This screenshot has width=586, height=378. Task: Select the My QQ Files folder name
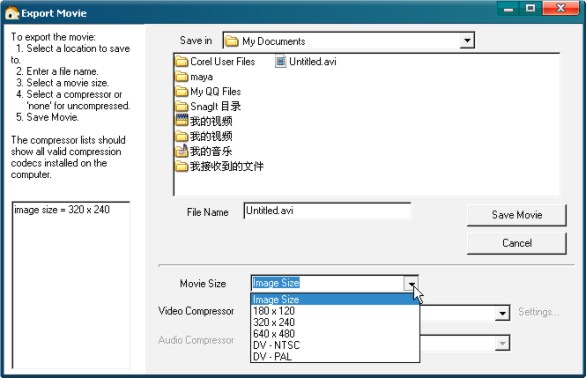click(x=216, y=92)
